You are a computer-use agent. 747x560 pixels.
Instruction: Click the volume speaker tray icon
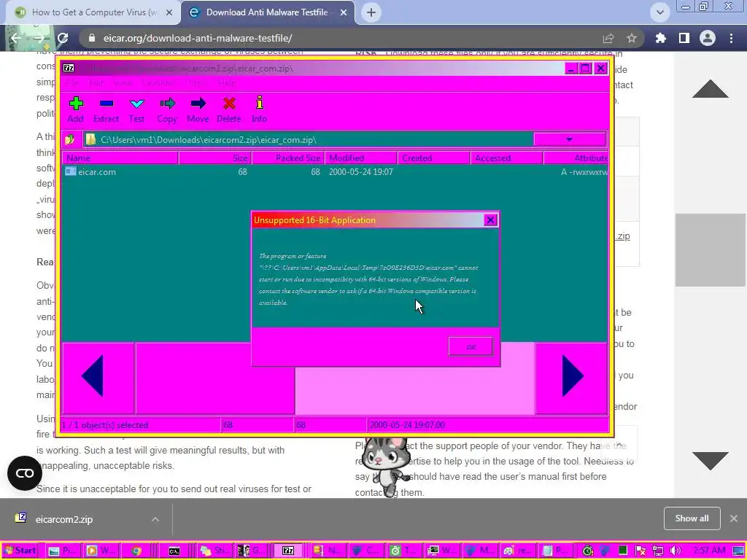[x=676, y=551]
